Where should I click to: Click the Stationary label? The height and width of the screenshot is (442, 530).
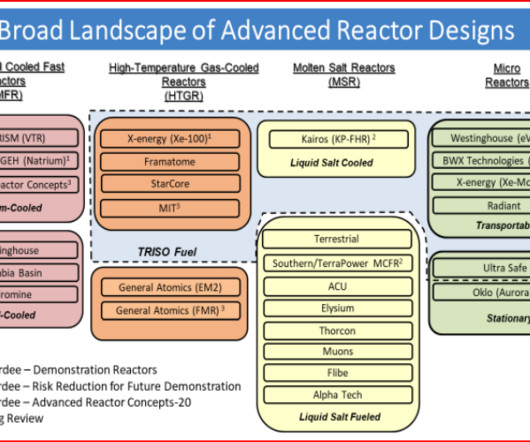[x=508, y=318]
